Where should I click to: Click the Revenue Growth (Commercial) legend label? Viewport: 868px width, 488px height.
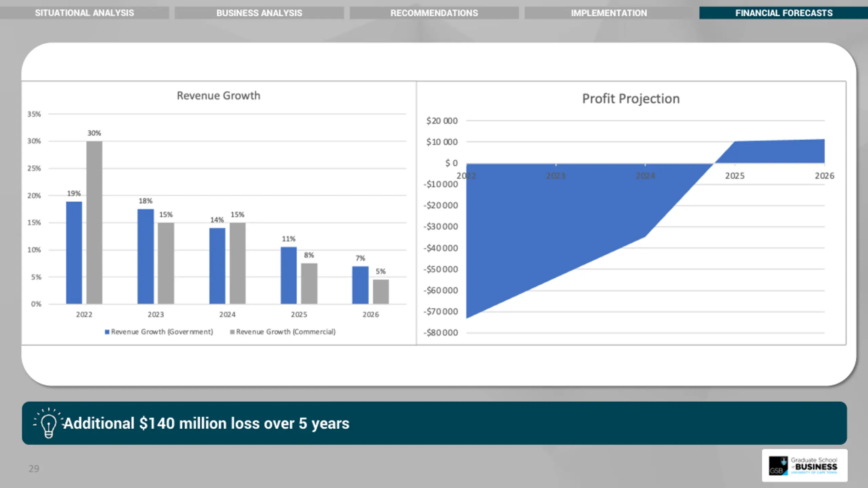286,332
